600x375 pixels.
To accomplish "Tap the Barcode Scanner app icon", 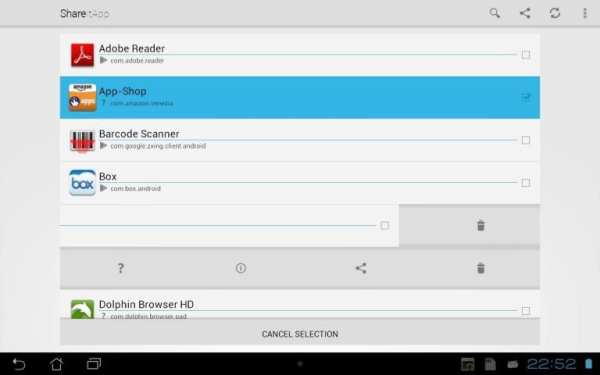I will (x=82, y=140).
